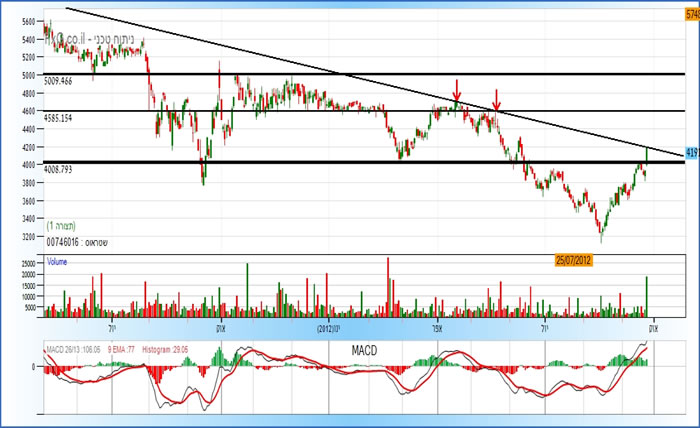700x428 pixels.
Task: Click the 5600 value on price axis
Action: (x=29, y=21)
